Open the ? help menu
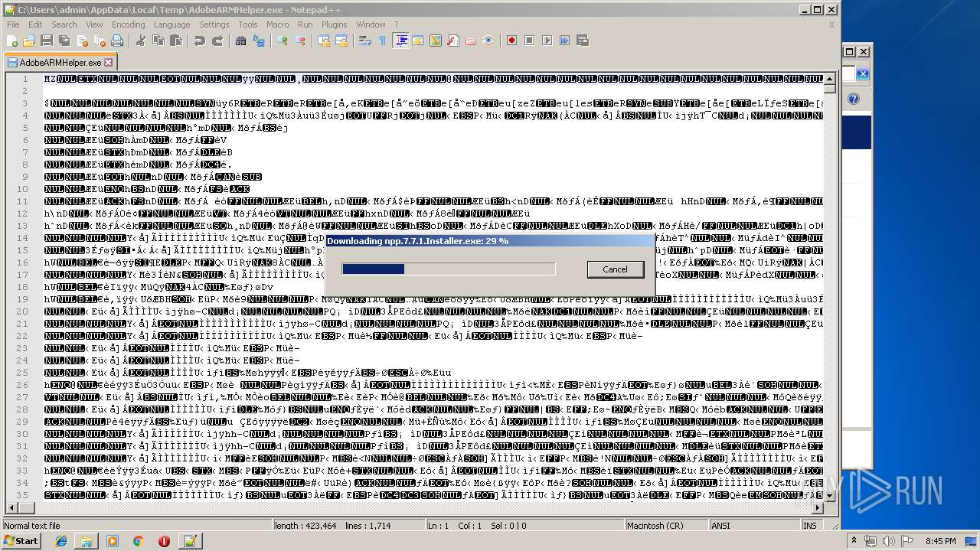Viewport: 980px width, 551px height. point(396,24)
